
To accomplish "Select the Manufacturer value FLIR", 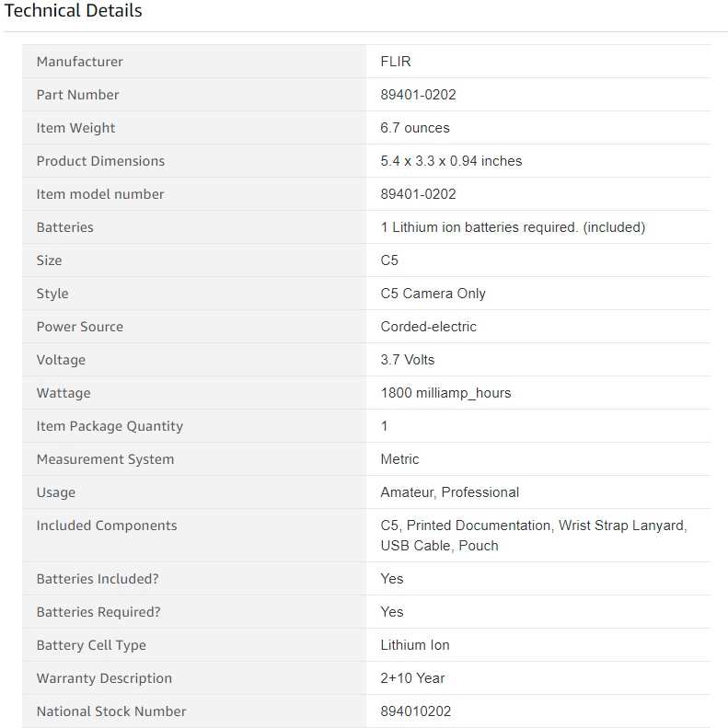I will (396, 62).
